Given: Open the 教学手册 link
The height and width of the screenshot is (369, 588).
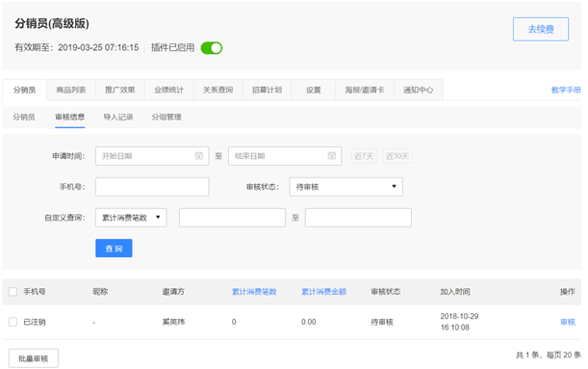Looking at the screenshot, I should pos(566,91).
